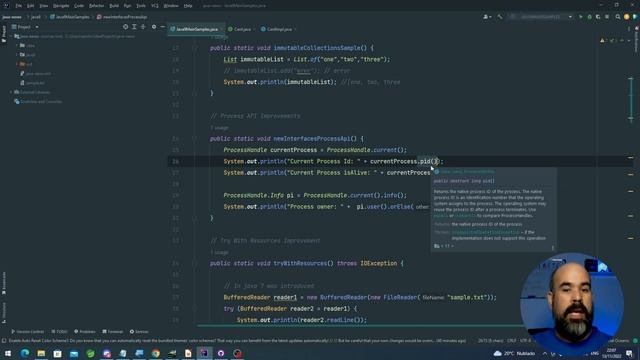Image resolution: width=640 pixels, height=360 pixels.
Task: Open the Edit menu
Action: [x=31, y=6]
